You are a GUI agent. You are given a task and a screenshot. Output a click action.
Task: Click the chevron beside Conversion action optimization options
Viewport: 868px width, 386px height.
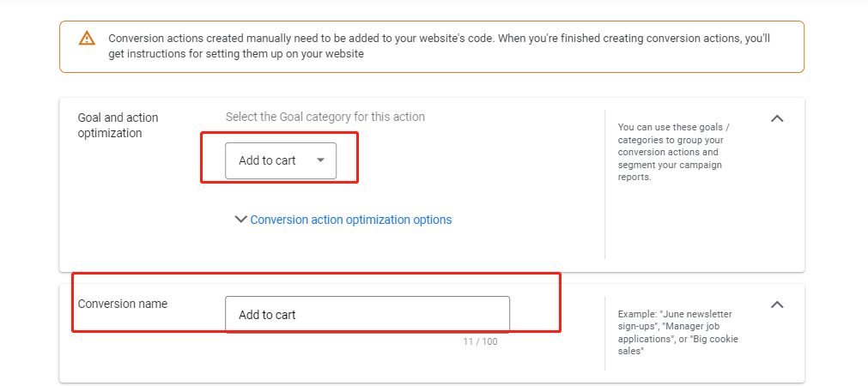click(240, 219)
